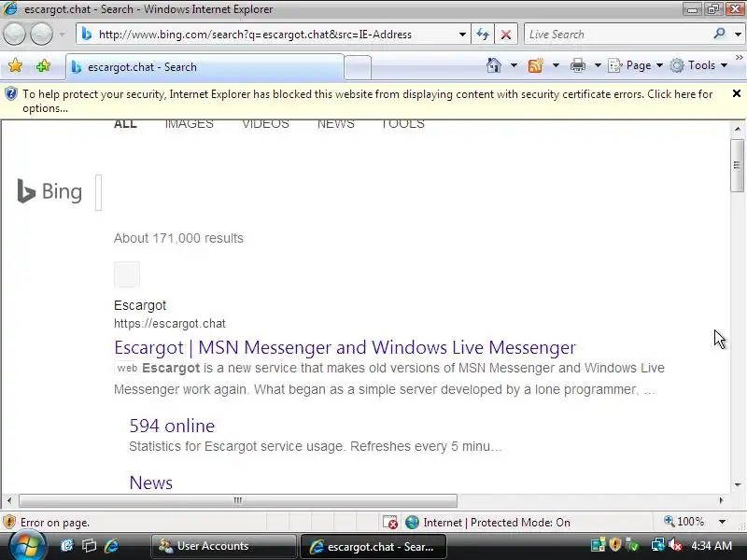Image resolution: width=747 pixels, height=560 pixels.
Task: Click the Live Search magnifier icon
Action: 719,34
